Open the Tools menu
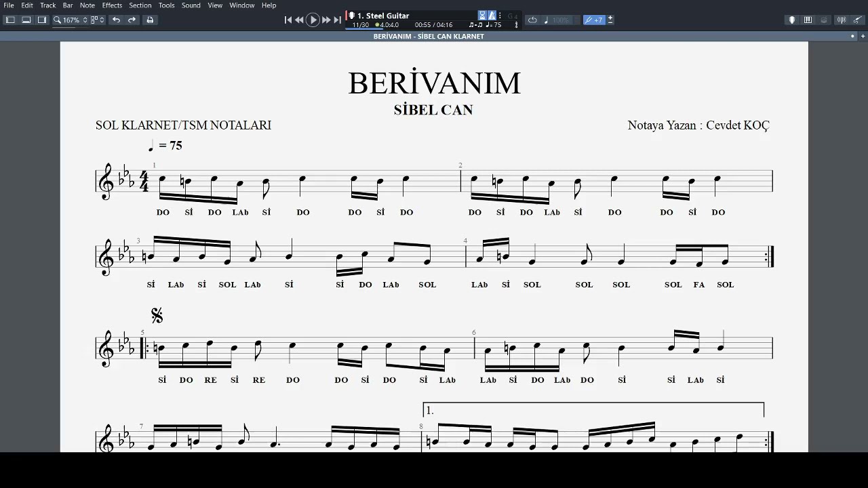Viewport: 868px width, 488px height. [x=166, y=5]
